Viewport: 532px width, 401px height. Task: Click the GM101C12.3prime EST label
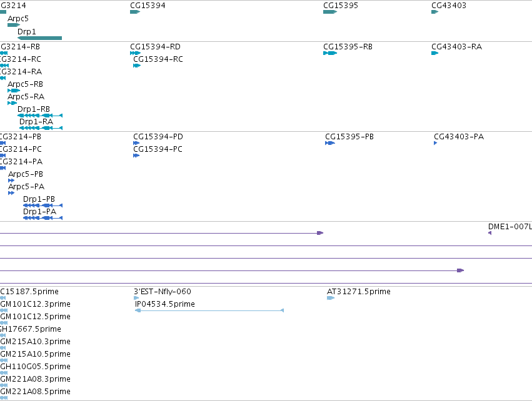coord(35,304)
